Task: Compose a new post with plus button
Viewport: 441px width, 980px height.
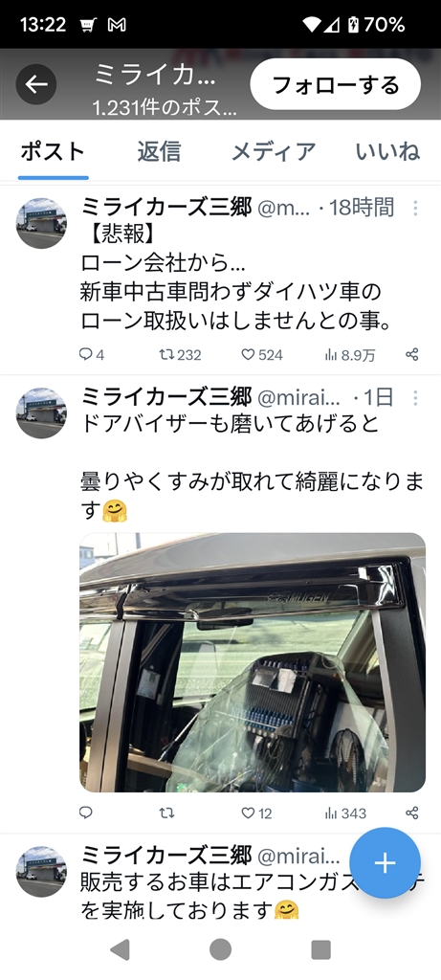Action: 385,863
